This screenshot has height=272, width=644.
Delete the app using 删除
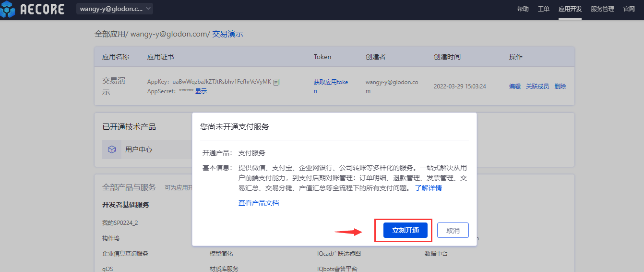point(560,87)
